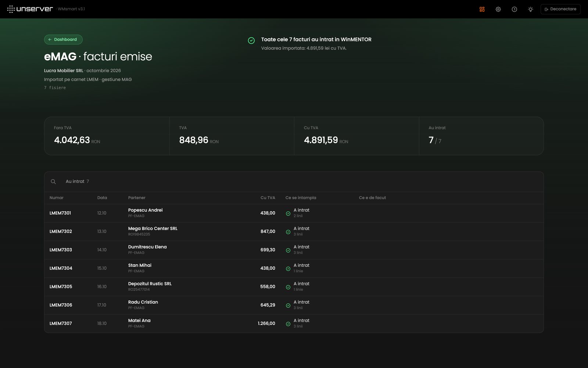Click the green status check for LMEM7303
This screenshot has height=368, width=588.
[x=288, y=250]
